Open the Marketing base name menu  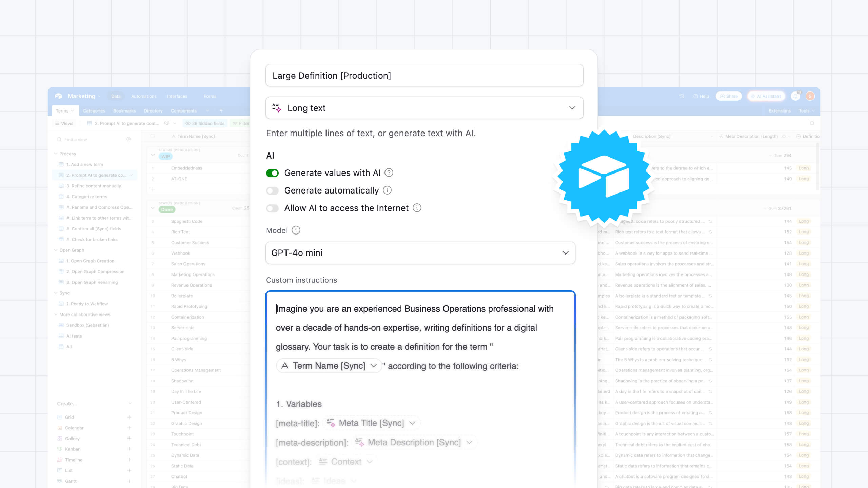(x=84, y=96)
